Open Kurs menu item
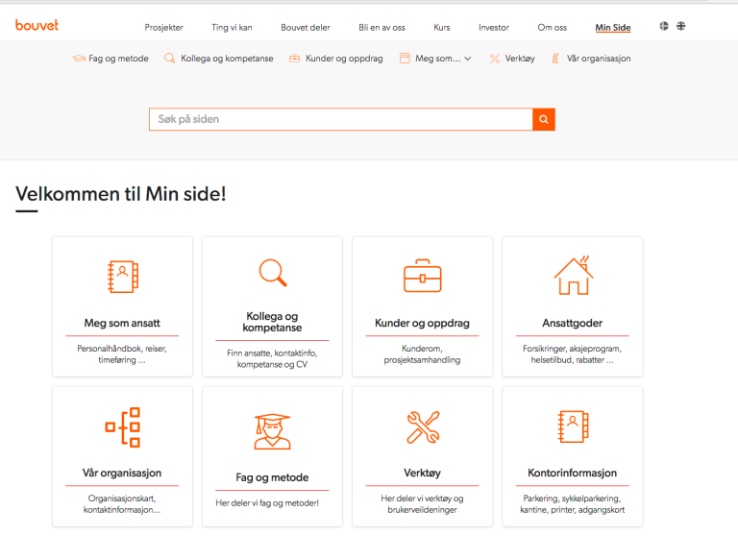Image resolution: width=738 pixels, height=560 pixels. pos(441,27)
